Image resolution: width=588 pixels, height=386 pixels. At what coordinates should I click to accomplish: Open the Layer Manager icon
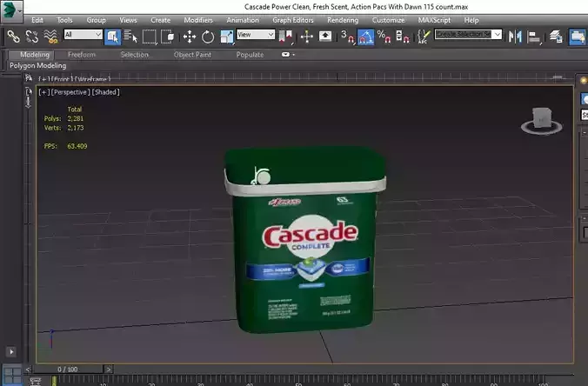pyautogui.click(x=556, y=37)
